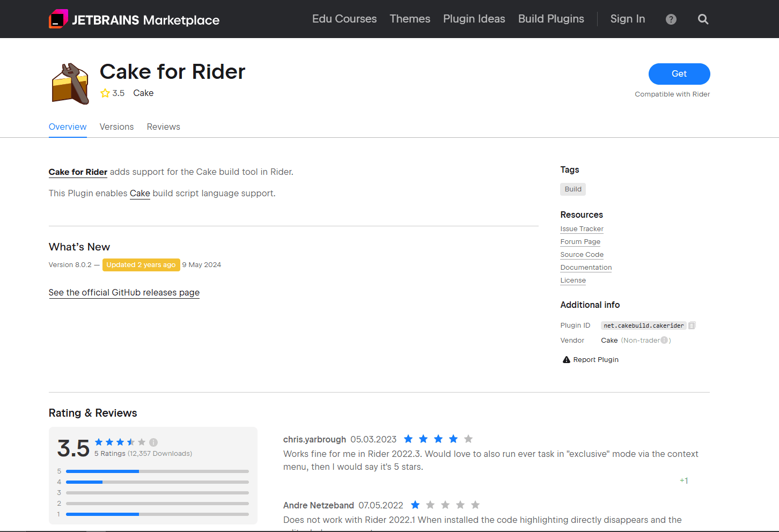Click Report Plugin text link
The width and height of the screenshot is (779, 532).
click(x=596, y=359)
